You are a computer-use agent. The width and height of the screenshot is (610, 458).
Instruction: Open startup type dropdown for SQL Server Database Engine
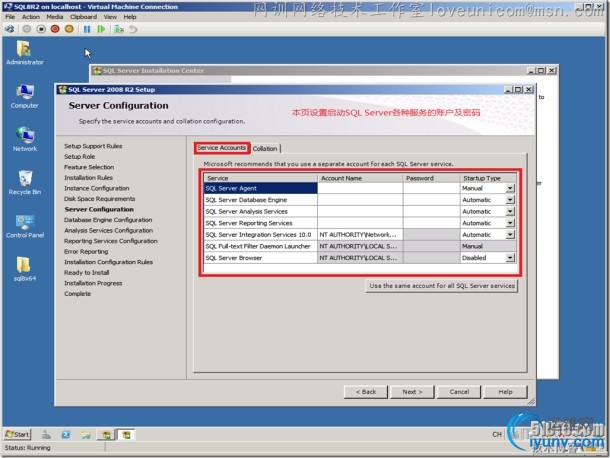coord(510,200)
